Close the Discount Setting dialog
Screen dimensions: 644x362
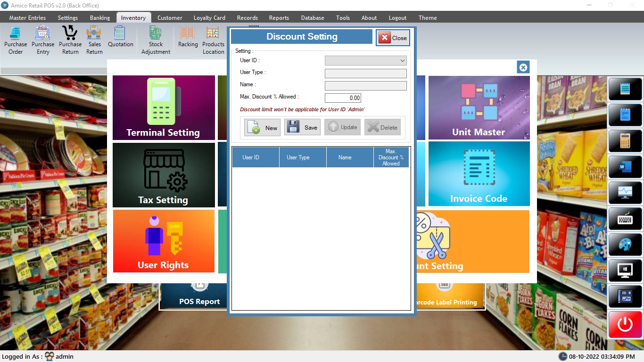(393, 38)
